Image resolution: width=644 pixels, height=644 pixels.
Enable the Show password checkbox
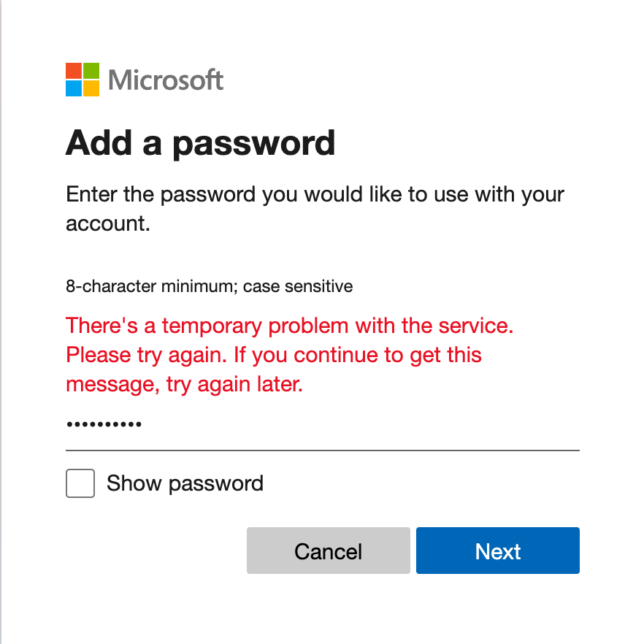pyautogui.click(x=80, y=483)
